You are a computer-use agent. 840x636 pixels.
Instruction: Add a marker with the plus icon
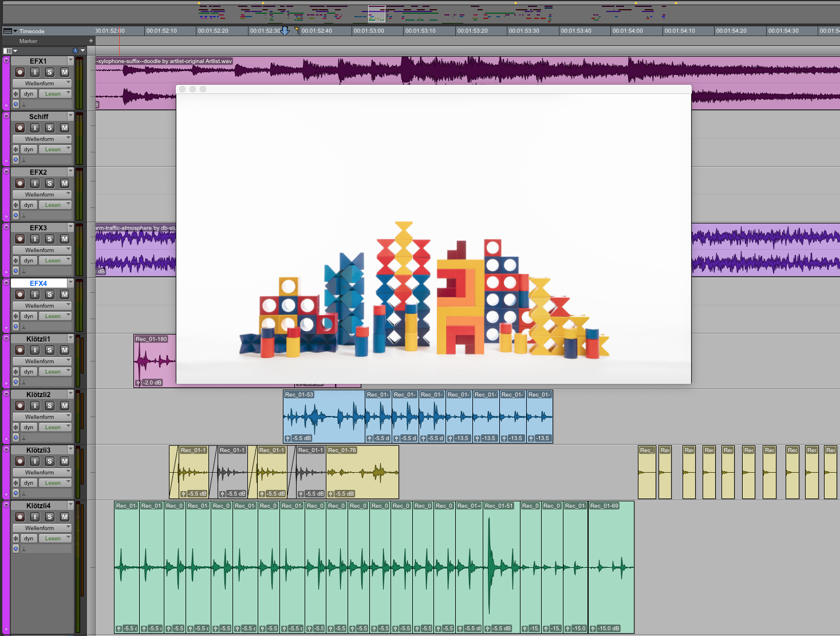pos(90,41)
